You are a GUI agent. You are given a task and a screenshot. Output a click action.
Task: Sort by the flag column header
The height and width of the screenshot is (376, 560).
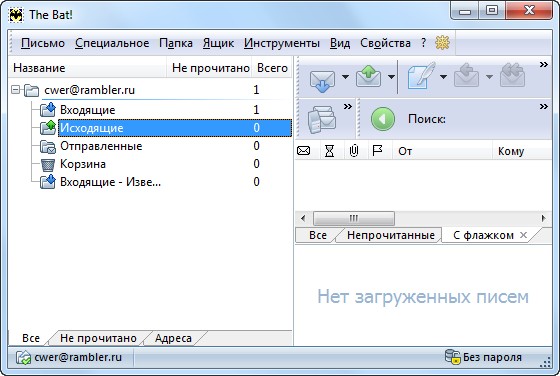point(377,151)
